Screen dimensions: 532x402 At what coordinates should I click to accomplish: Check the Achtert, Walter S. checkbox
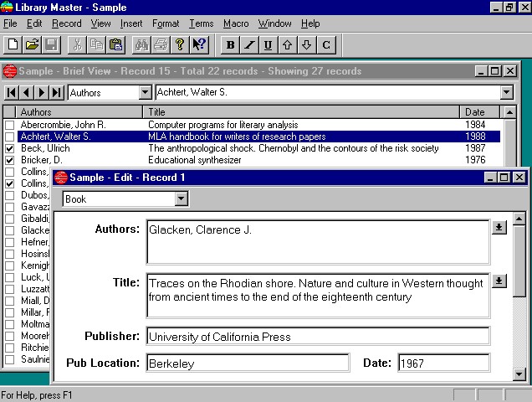[x=10, y=137]
